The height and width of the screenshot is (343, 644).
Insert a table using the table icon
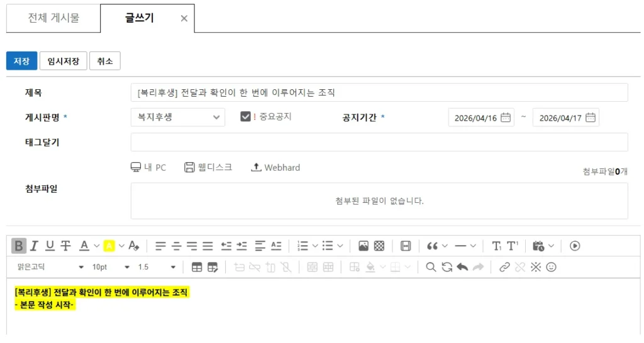[197, 267]
